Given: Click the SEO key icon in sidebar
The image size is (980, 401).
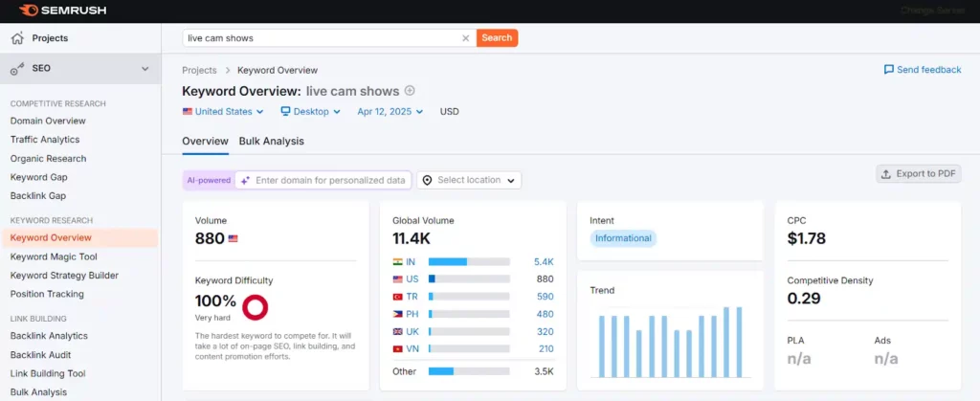Looking at the screenshot, I should pyautogui.click(x=17, y=69).
